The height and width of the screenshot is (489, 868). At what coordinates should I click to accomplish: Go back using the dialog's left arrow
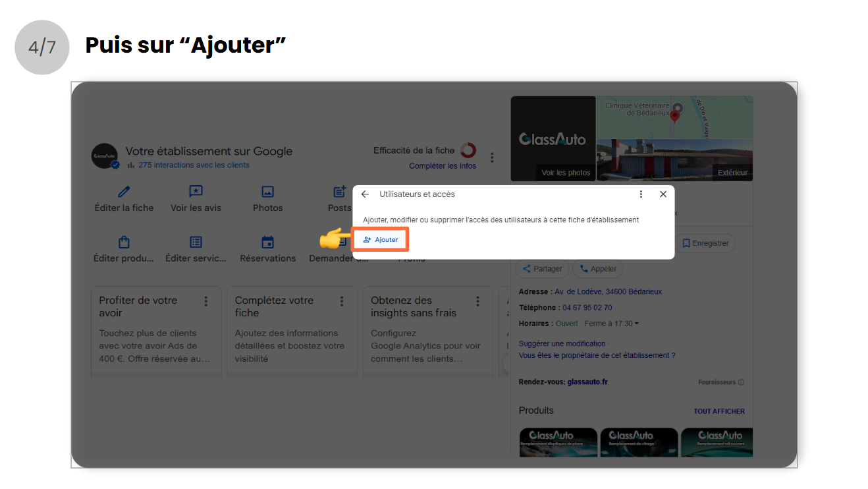(365, 194)
